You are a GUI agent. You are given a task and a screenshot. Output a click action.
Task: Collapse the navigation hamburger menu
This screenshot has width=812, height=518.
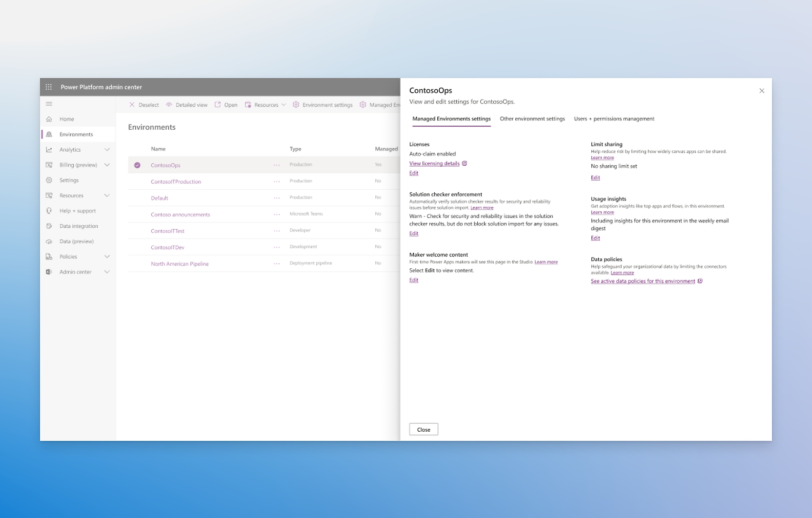(x=49, y=104)
